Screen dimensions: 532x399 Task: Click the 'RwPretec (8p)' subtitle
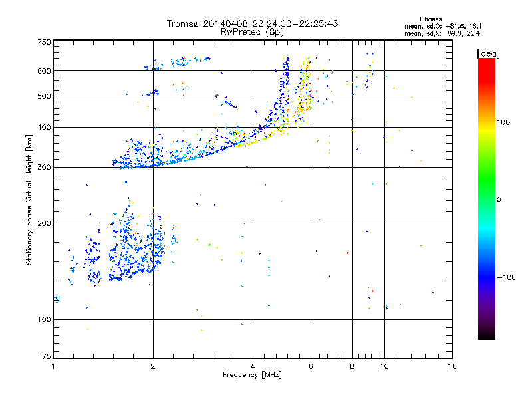252,32
